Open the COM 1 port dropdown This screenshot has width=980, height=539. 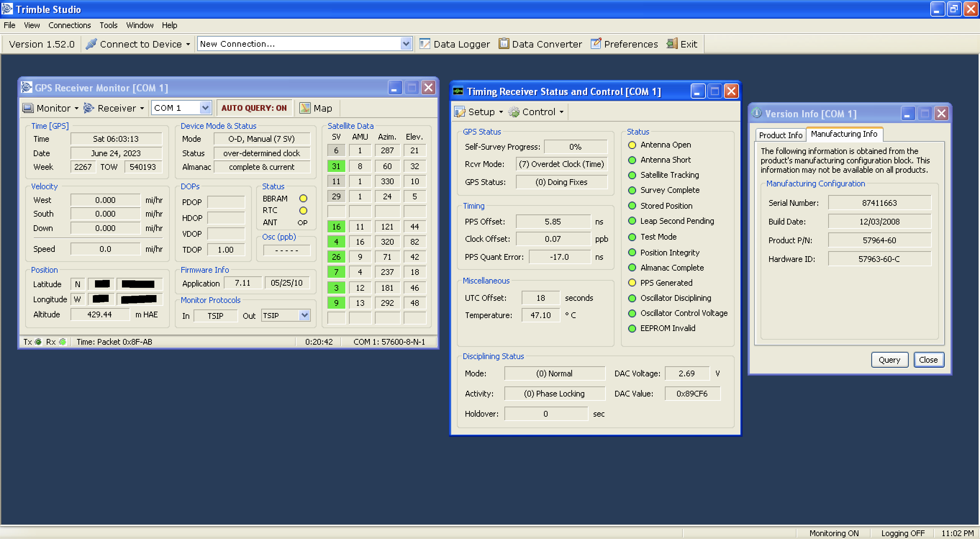(x=205, y=108)
